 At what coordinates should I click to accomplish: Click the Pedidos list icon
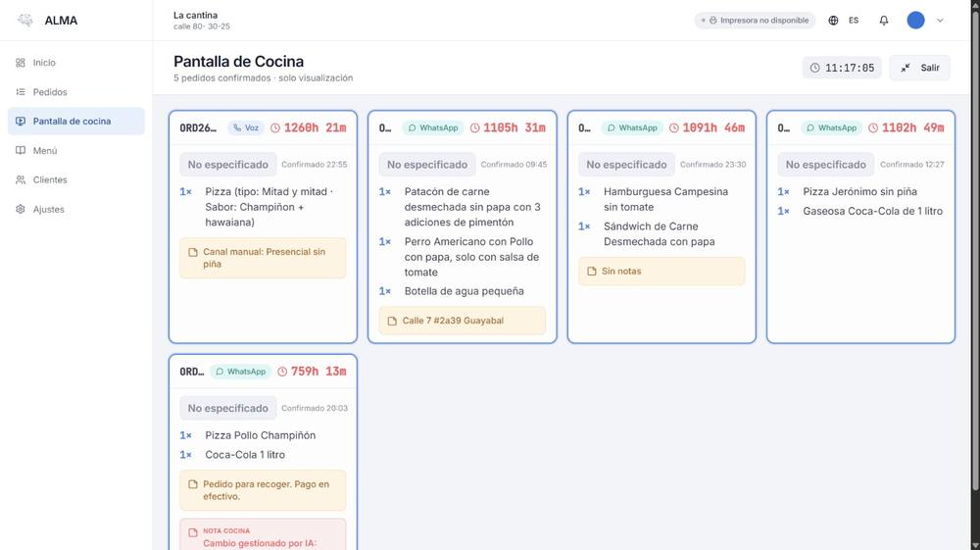point(21,92)
